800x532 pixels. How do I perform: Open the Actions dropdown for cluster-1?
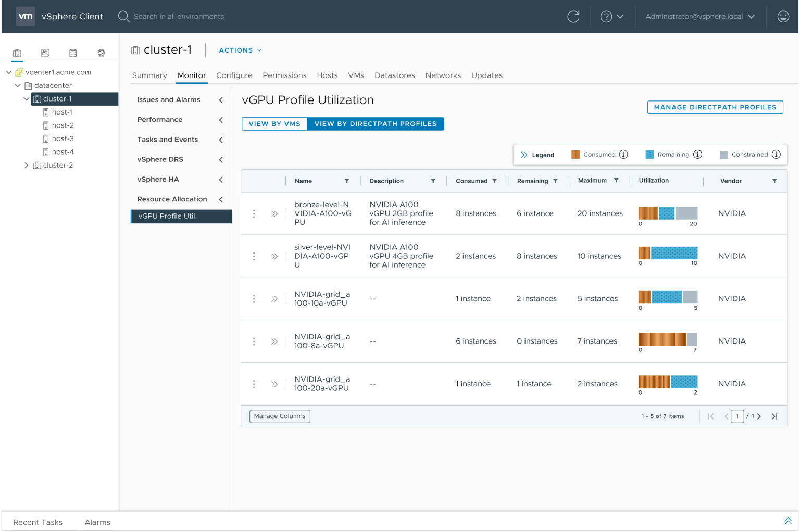pyautogui.click(x=240, y=50)
